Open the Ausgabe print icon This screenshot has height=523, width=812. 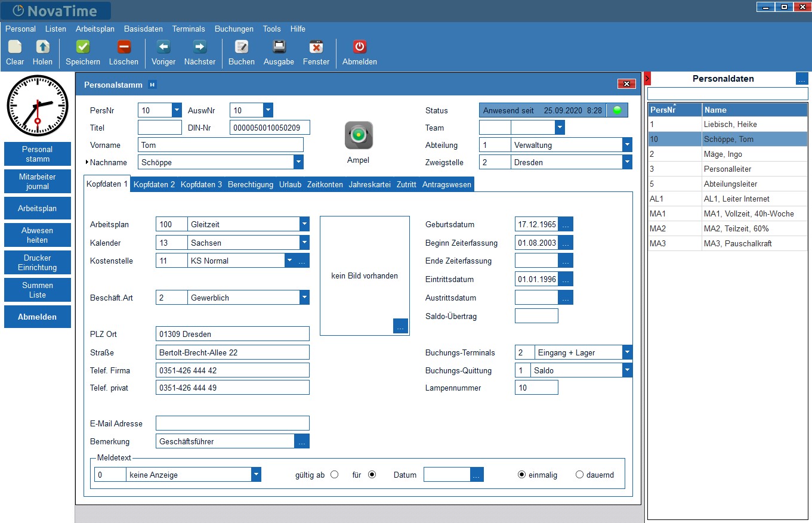279,47
